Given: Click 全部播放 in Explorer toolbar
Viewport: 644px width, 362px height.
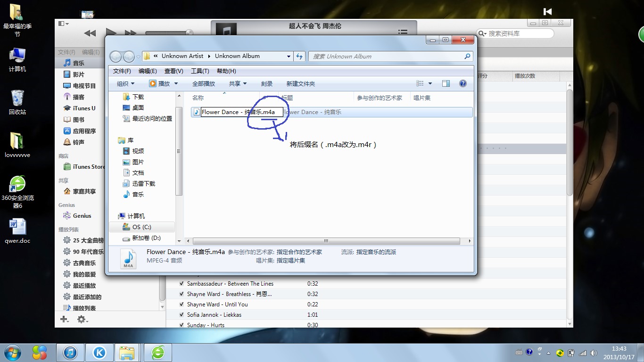Looking at the screenshot, I should (204, 83).
